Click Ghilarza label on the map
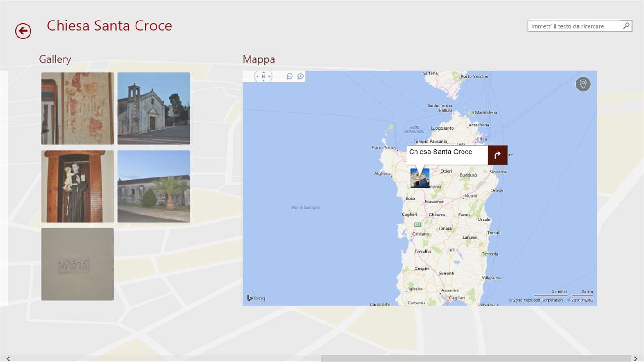 (x=437, y=215)
